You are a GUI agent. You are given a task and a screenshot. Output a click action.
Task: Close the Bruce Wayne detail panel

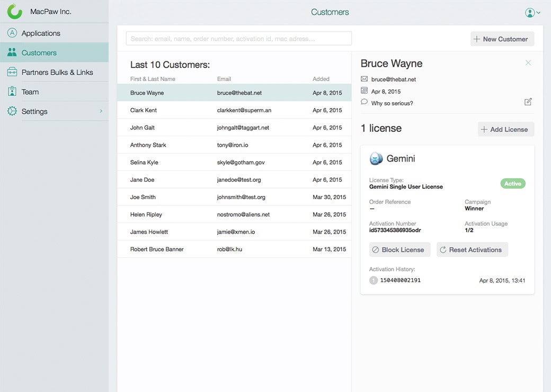528,63
